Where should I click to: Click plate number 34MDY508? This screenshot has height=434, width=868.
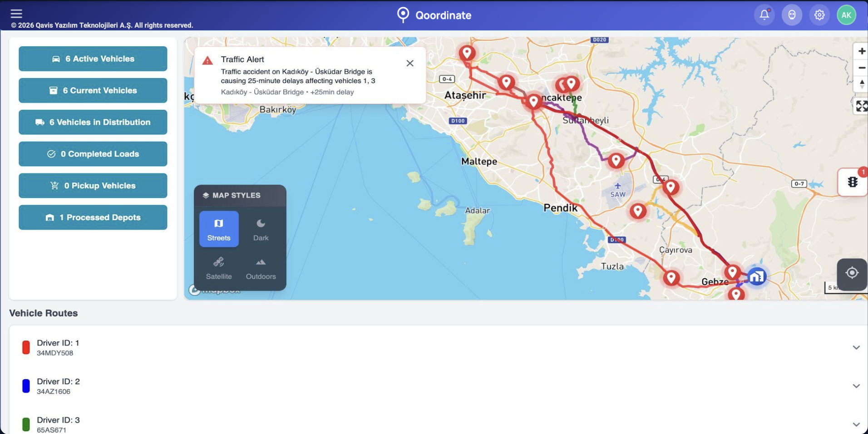coord(55,353)
